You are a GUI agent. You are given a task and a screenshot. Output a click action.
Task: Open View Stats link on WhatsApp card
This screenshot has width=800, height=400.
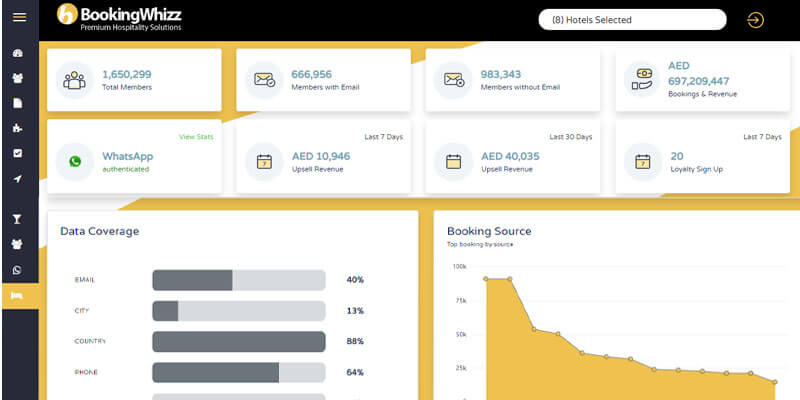196,137
